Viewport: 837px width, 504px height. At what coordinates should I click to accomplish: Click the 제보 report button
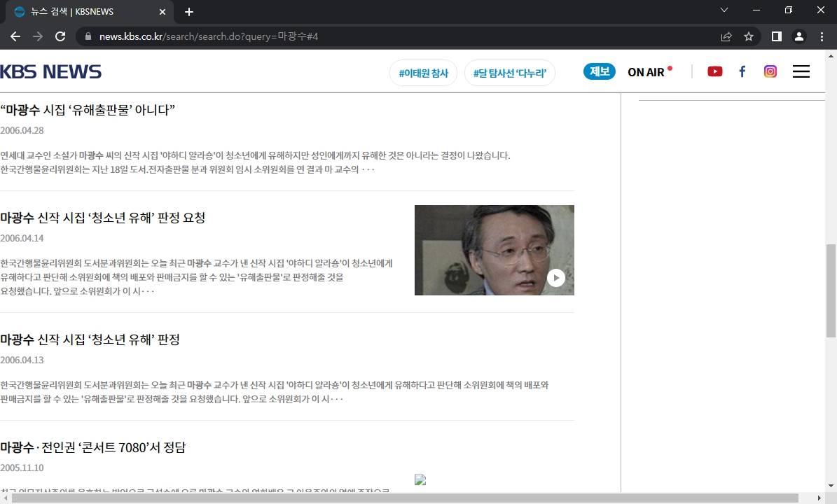tap(600, 71)
